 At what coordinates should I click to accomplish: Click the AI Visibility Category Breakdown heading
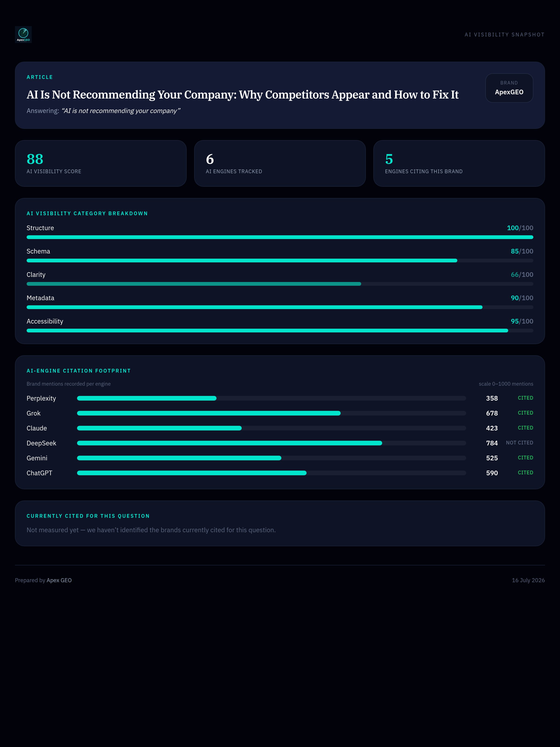point(87,213)
